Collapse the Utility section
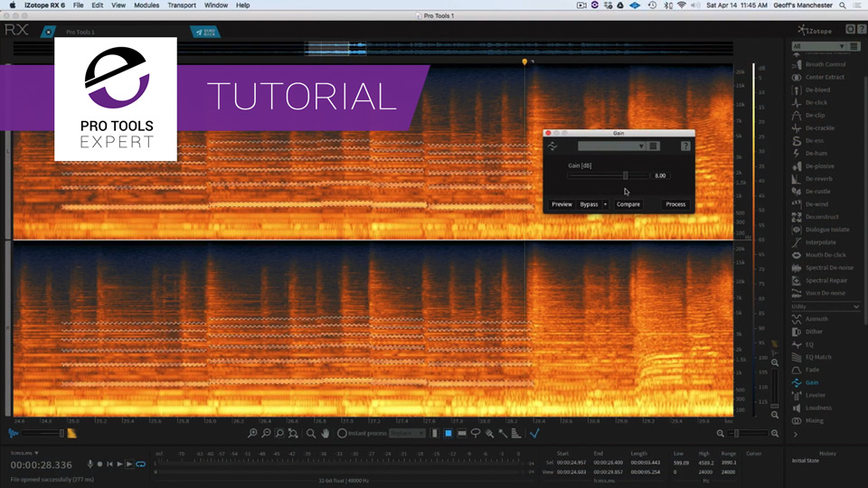This screenshot has height=488, width=868. [x=856, y=306]
